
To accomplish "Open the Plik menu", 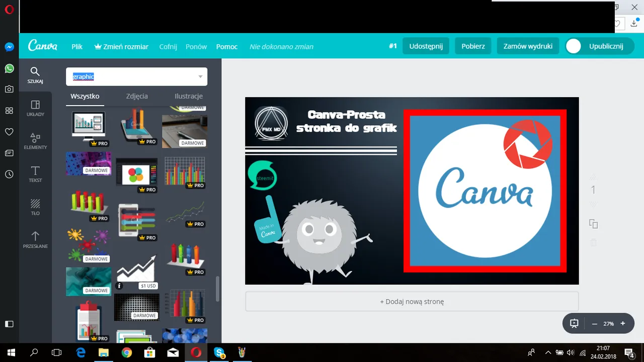I will pos(77,46).
